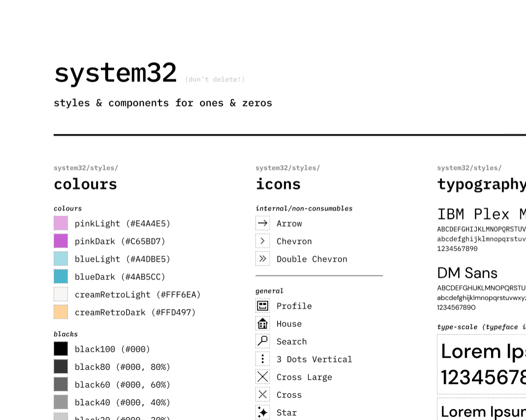Click the smaller Cross icon
The image size is (526, 420).
tap(263, 394)
